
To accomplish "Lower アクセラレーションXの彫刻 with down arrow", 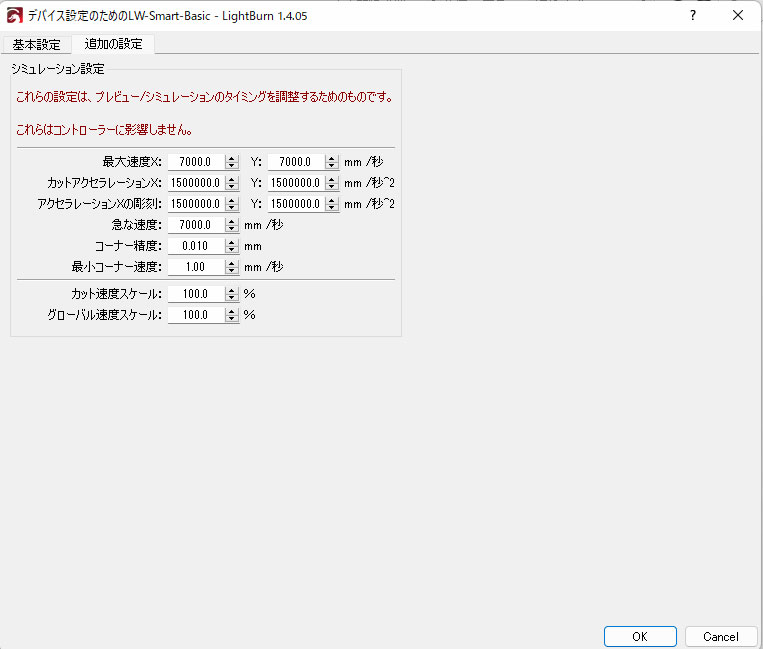I will [x=232, y=207].
